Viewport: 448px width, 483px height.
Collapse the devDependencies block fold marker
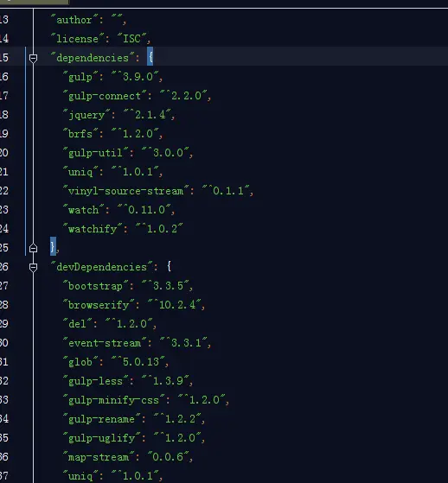click(34, 267)
